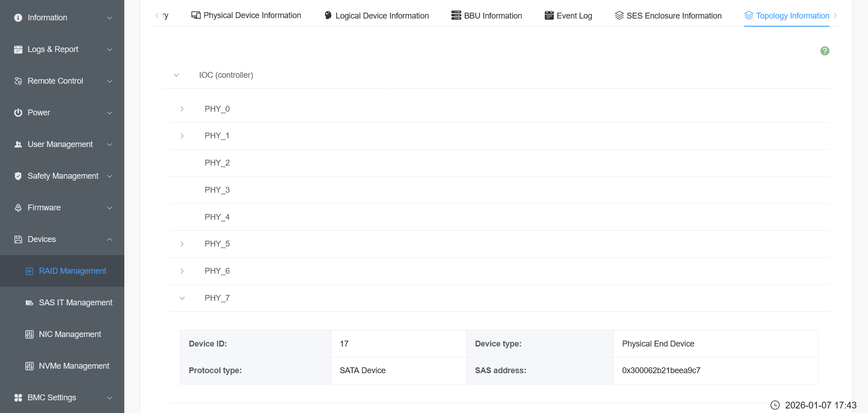Expand the PHY_5 entry chevron
This screenshot has width=868, height=413.
pos(182,244)
